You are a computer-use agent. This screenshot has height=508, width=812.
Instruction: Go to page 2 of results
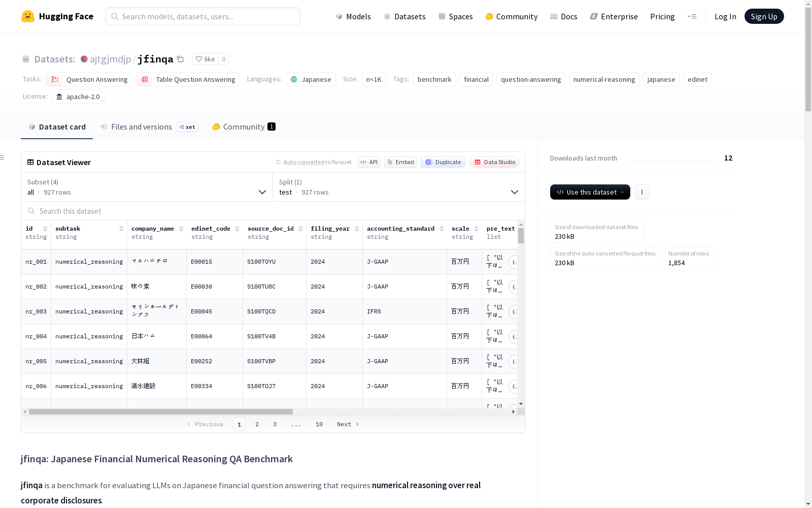coord(257,424)
